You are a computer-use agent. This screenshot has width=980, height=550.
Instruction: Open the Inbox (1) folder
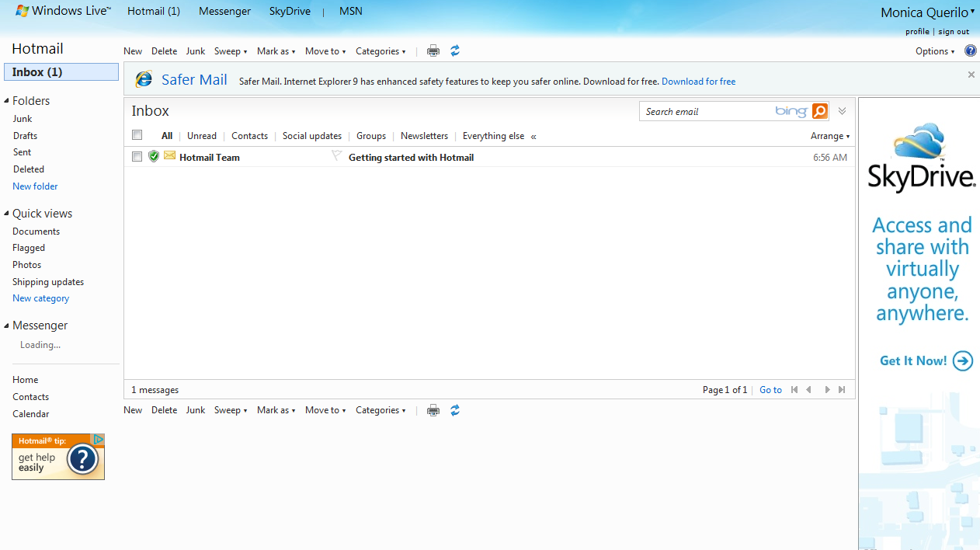61,72
